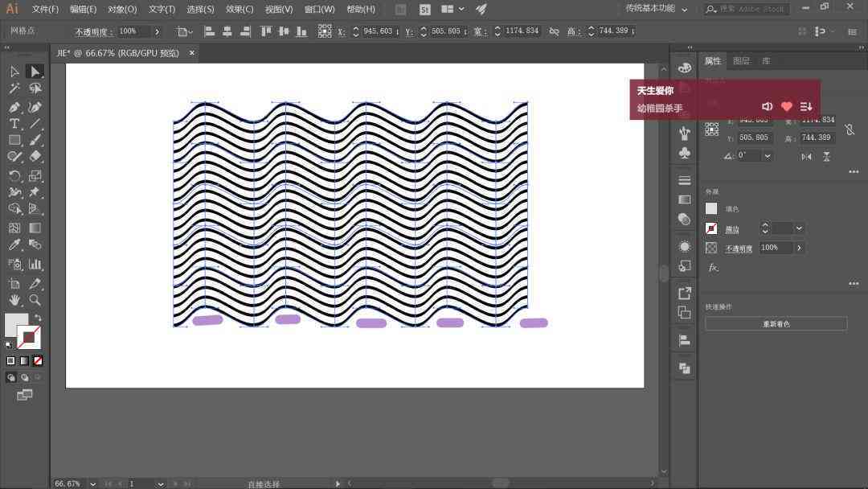The image size is (868, 489).
Task: Click the fill swatch in Properties panel
Action: (711, 208)
